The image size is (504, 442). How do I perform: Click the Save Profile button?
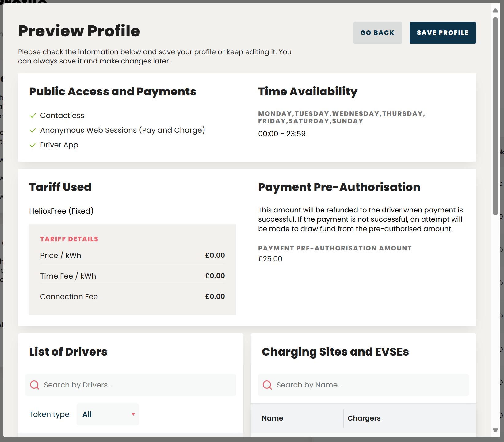(x=442, y=32)
